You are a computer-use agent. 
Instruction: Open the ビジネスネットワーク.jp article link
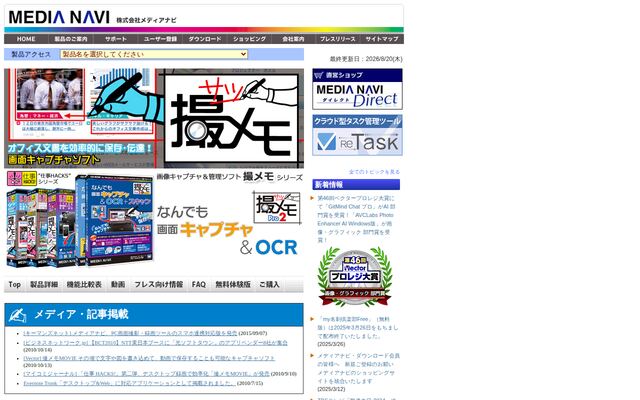click(x=156, y=343)
